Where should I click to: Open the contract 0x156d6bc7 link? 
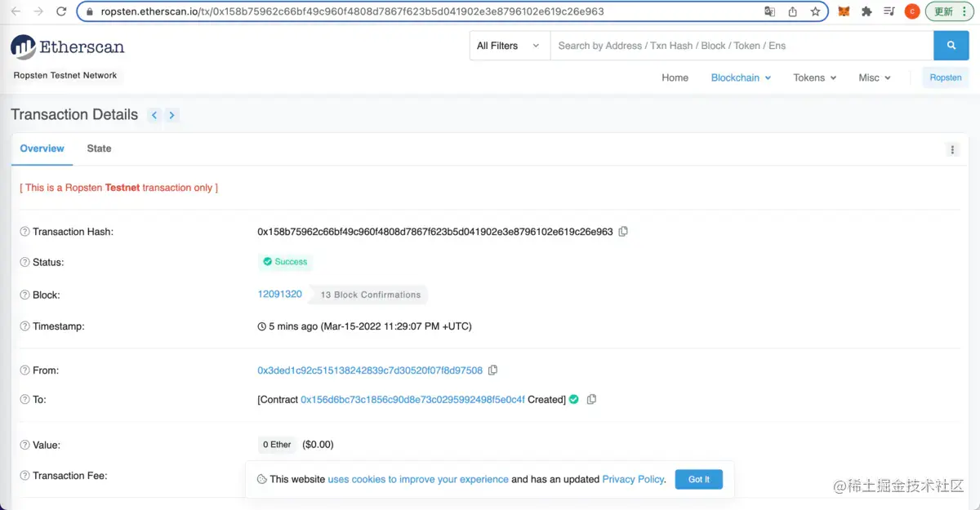tap(412, 400)
